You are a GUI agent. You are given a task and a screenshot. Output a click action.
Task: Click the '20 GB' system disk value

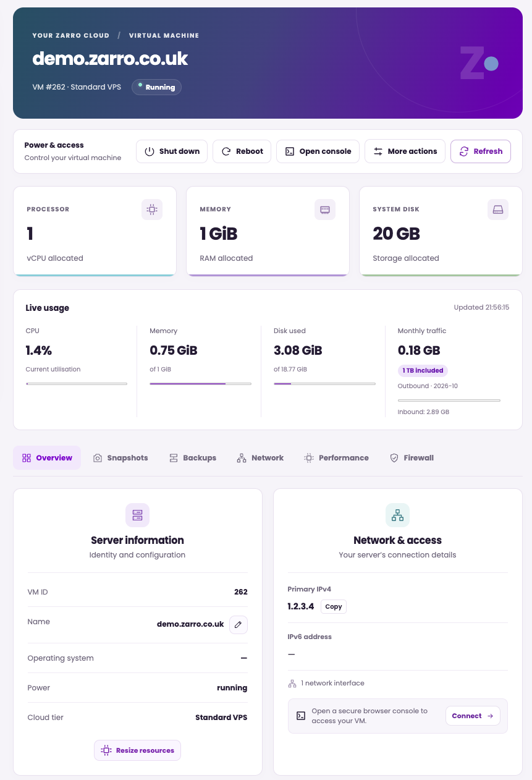[396, 234]
